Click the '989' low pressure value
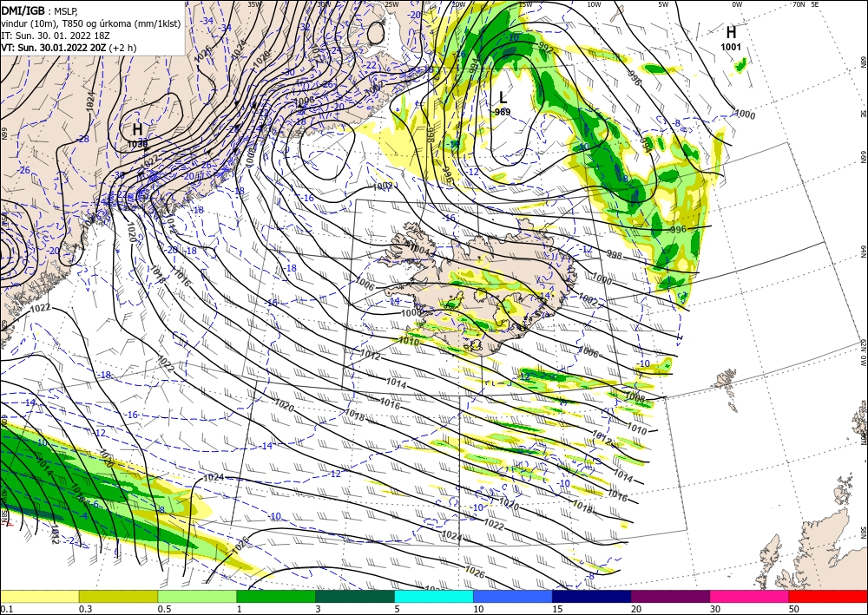This screenshot has width=868, height=615. pos(503,112)
